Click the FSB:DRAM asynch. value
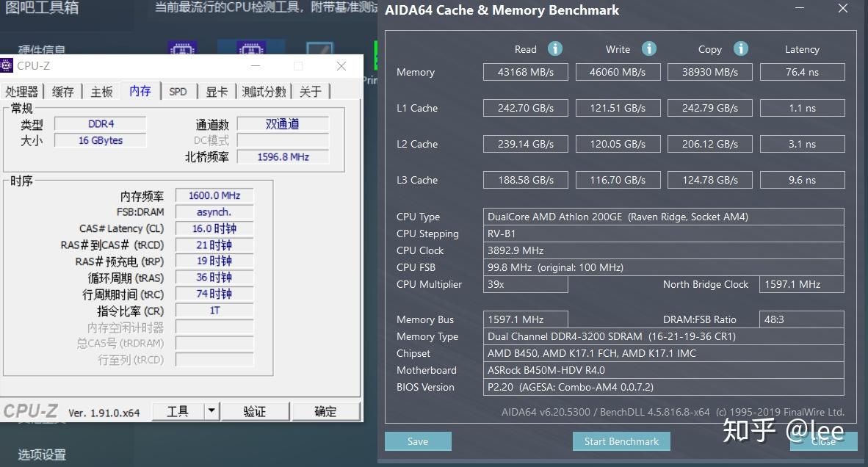Viewport: 868px width, 467px height. pos(214,212)
